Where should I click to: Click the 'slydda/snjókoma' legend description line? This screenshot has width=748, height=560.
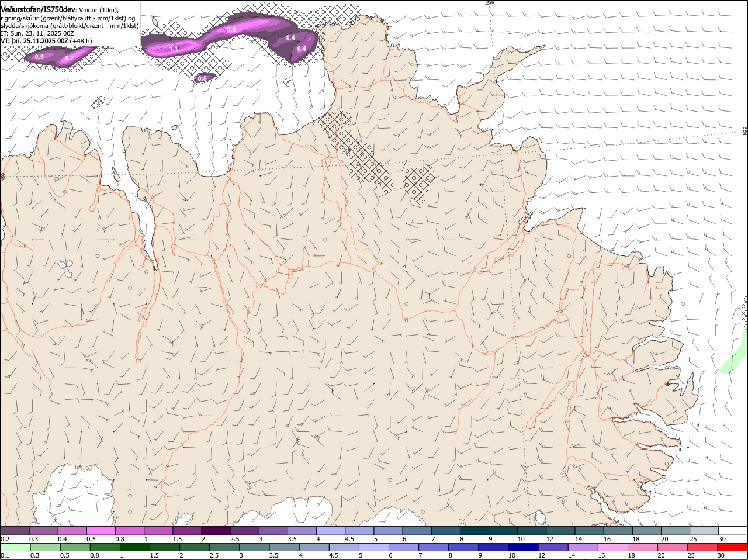click(70, 25)
